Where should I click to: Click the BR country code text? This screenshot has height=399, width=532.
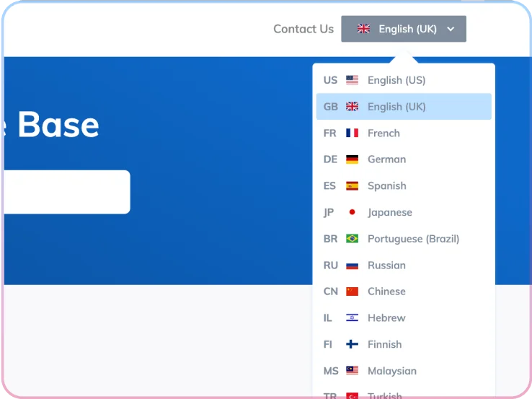pos(330,239)
